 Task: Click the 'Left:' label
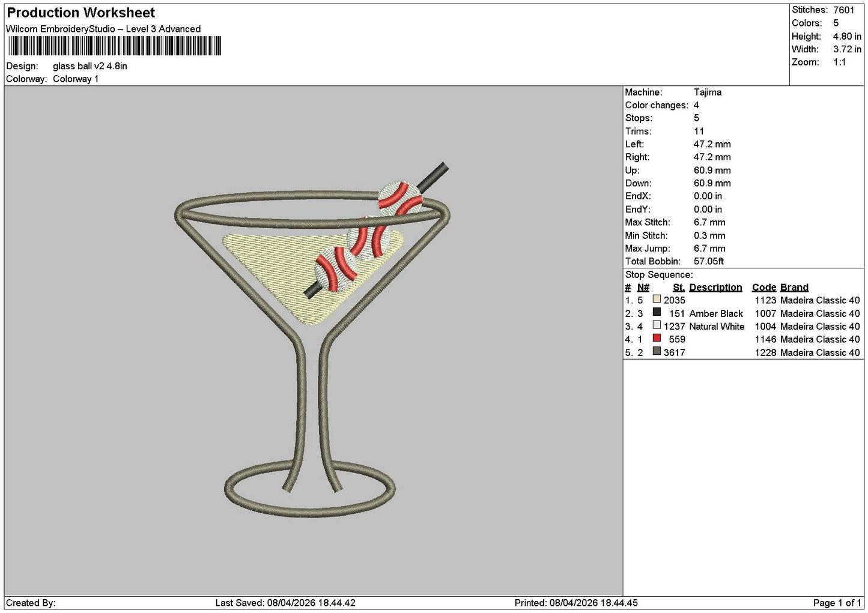click(634, 144)
